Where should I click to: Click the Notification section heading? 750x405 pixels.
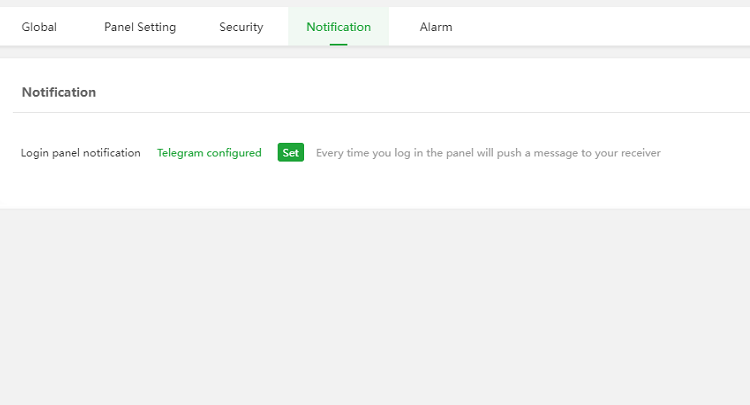59,92
